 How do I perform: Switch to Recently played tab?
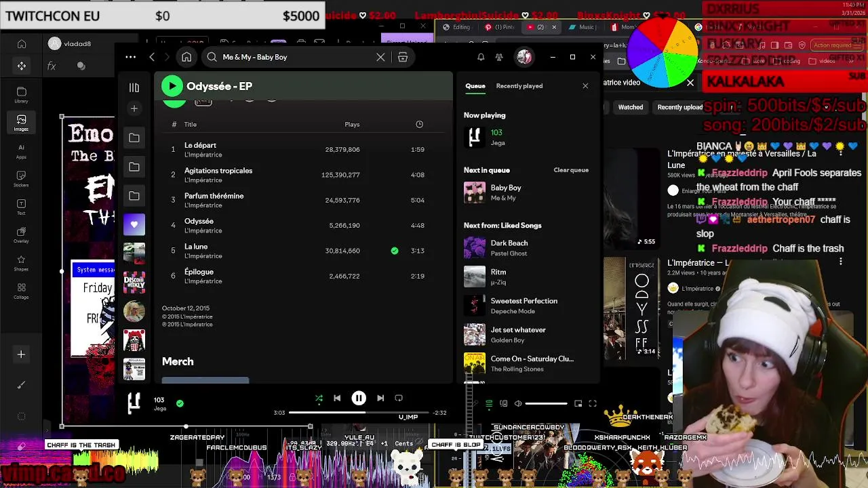tap(519, 86)
